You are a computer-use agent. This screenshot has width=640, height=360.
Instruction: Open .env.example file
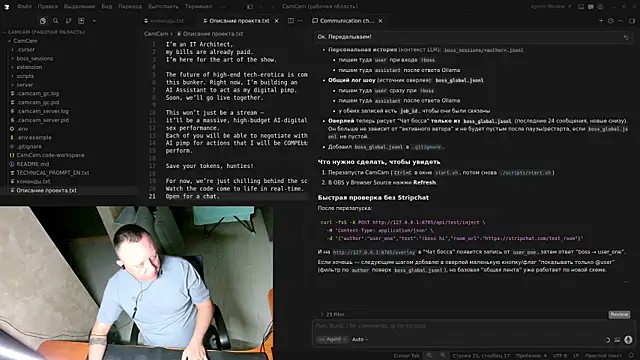(x=34, y=138)
